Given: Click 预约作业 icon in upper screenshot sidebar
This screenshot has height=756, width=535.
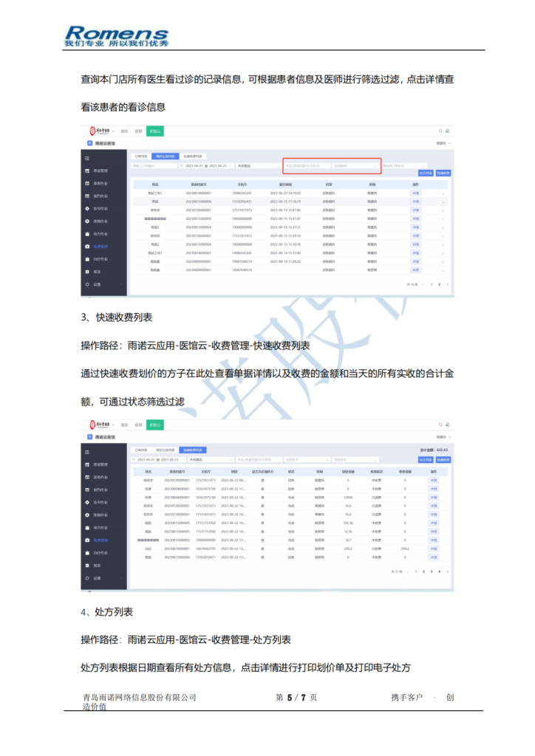Looking at the screenshot, I should point(87,196).
